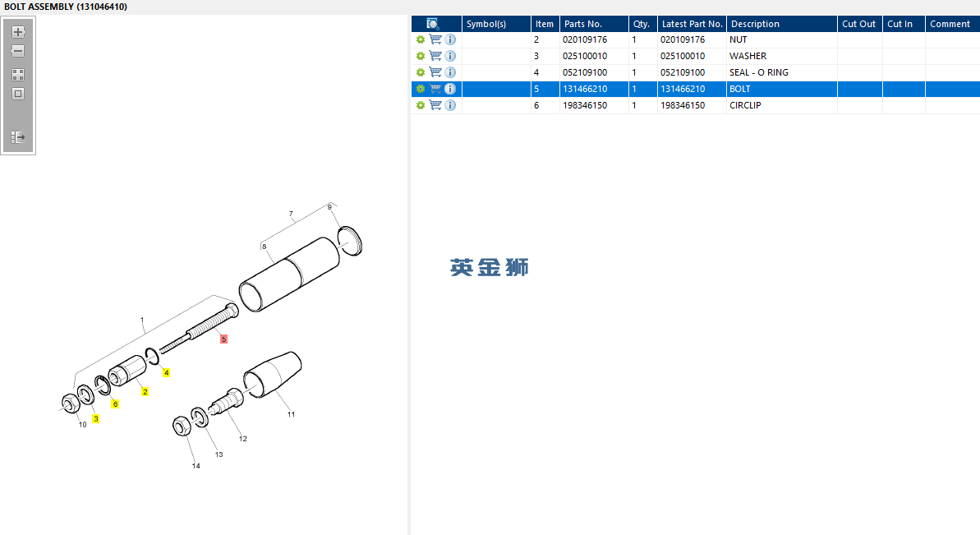980x535 pixels.
Task: Sort by the Symbol(s) column header
Action: [x=496, y=24]
